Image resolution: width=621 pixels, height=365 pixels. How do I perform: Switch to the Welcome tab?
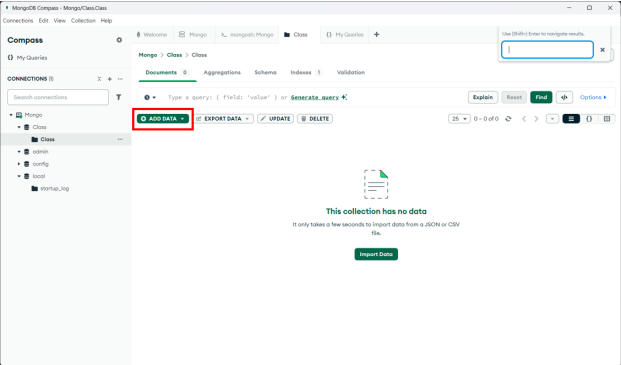click(x=152, y=35)
